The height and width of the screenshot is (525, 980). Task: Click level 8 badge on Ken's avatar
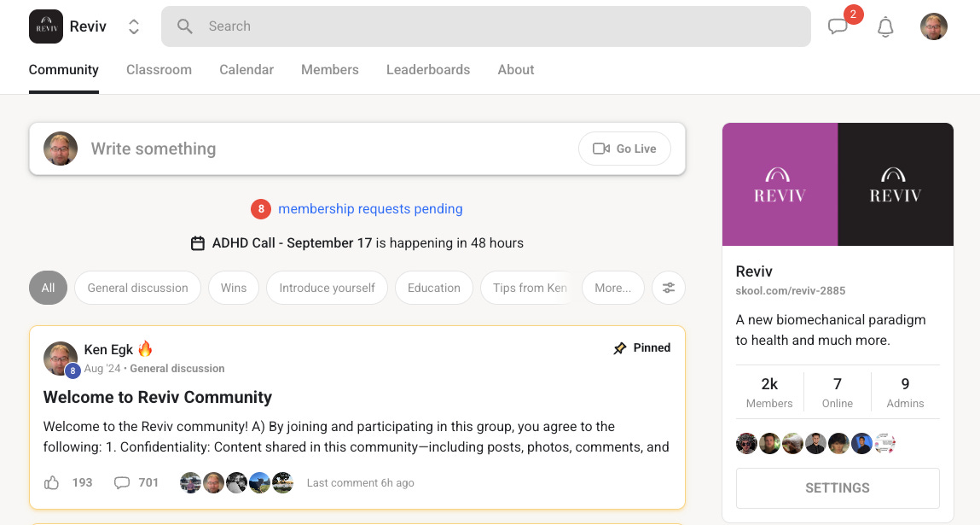click(72, 370)
